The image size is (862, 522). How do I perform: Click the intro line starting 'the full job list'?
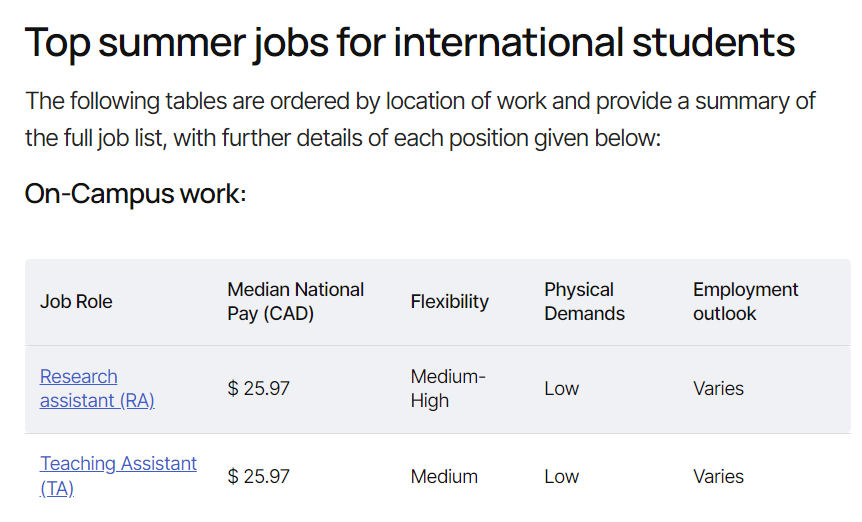tap(342, 138)
